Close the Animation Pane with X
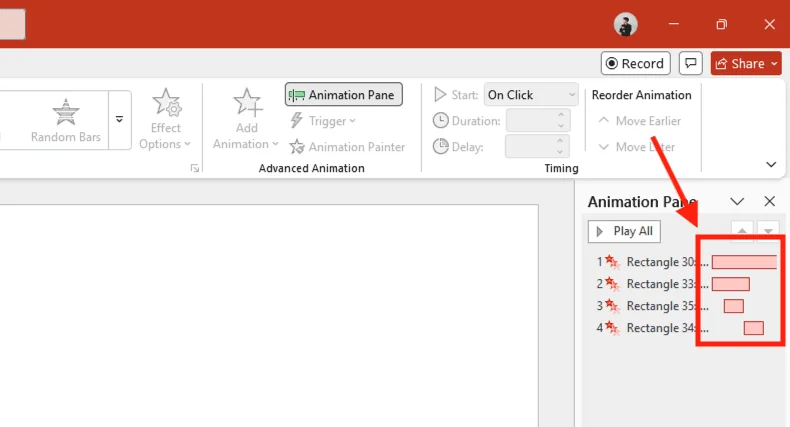Viewport: 790px width, 427px height. coord(769,201)
